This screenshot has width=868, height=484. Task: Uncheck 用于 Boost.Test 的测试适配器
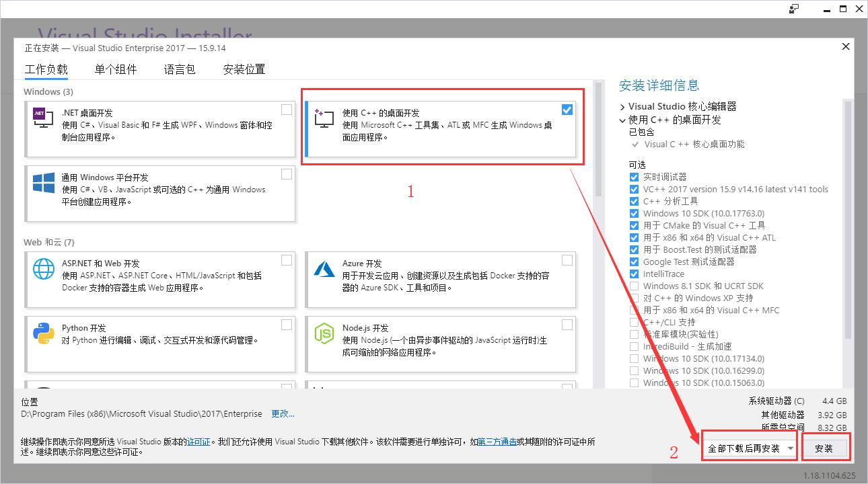click(634, 249)
